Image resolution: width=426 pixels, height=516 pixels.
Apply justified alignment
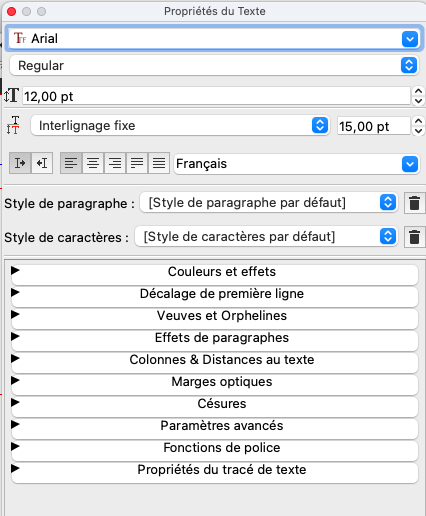pyautogui.click(x=137, y=163)
